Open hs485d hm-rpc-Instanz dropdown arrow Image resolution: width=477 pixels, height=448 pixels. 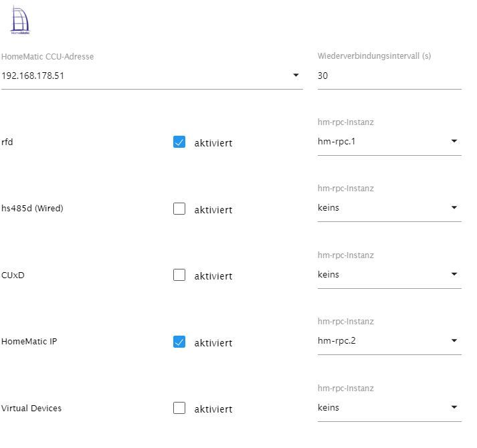coord(454,207)
